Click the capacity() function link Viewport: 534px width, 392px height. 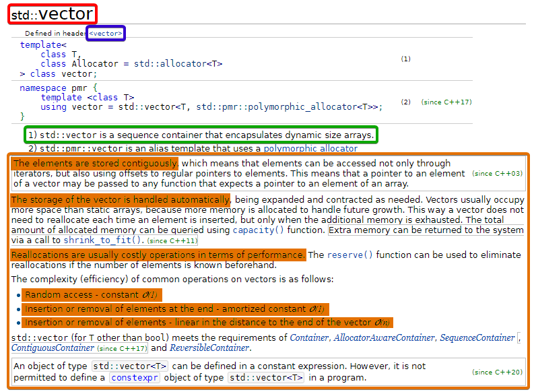click(259, 230)
